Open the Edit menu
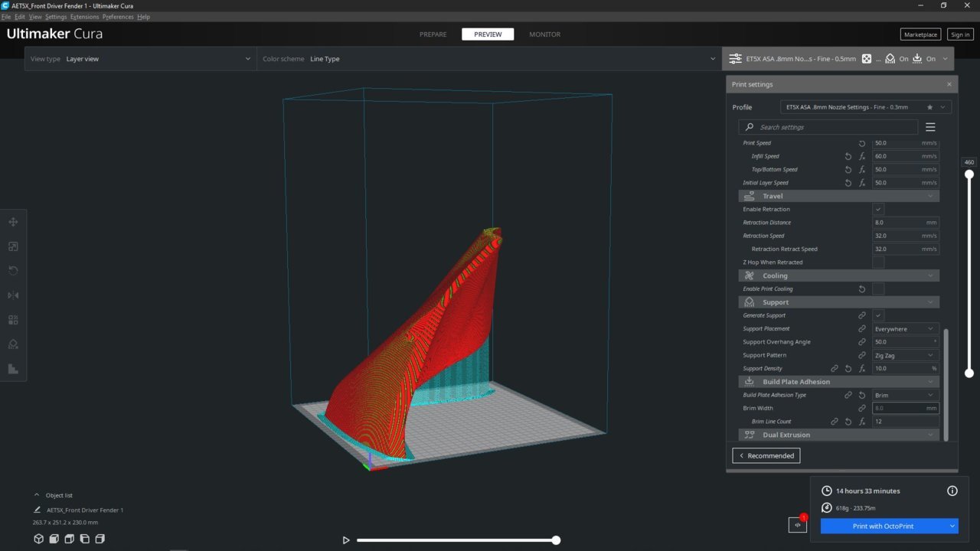 tap(20, 17)
